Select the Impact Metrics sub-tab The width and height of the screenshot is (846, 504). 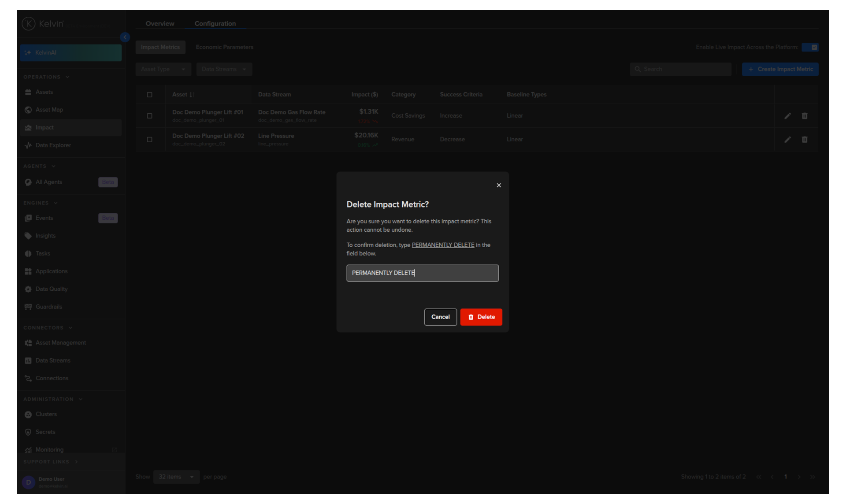[160, 47]
